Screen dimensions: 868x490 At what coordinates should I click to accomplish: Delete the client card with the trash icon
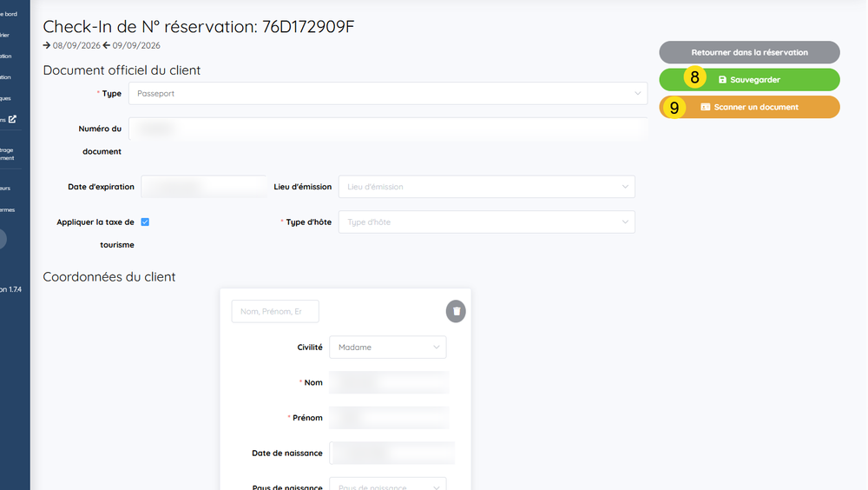[456, 311]
